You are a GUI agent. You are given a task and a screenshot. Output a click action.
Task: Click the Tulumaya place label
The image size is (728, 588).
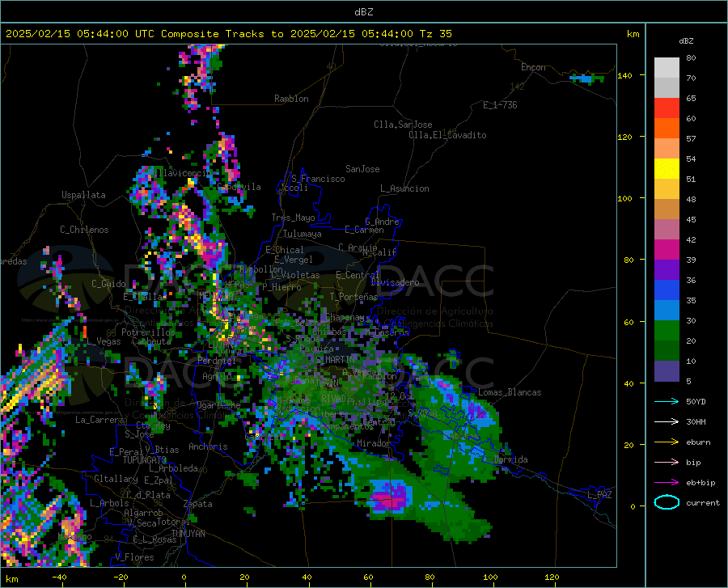(x=303, y=234)
